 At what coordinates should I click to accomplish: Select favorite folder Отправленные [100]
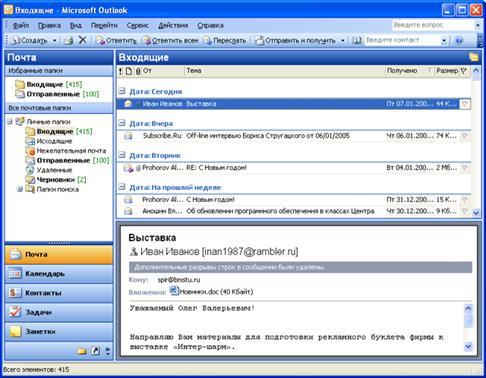[x=57, y=94]
